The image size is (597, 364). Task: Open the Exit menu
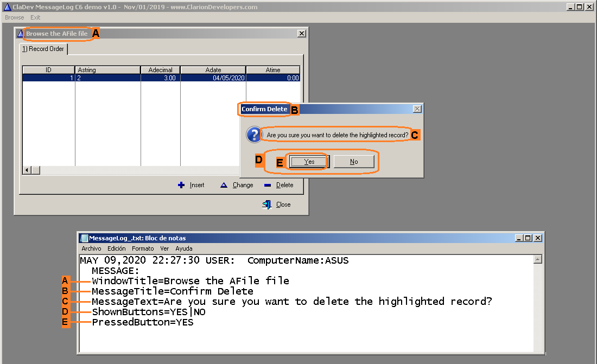tap(35, 17)
